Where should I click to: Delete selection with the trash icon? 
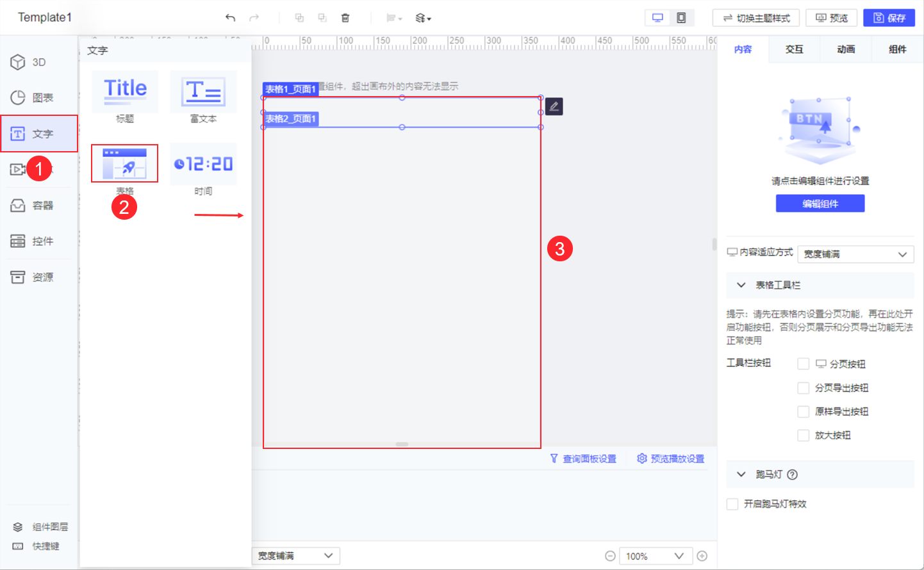(x=345, y=17)
